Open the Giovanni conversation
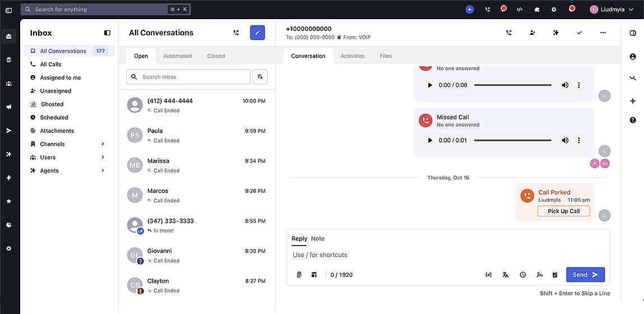 point(197,255)
